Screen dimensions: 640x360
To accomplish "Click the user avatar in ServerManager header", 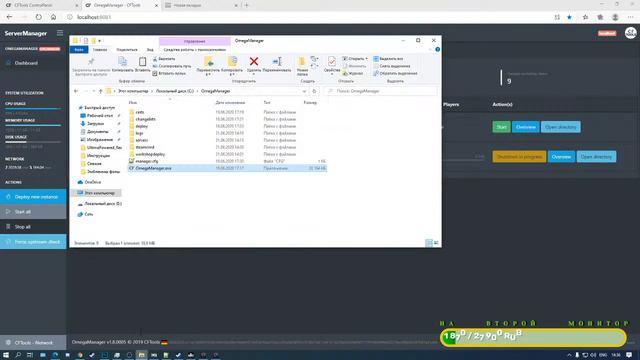I will tap(631, 33).
